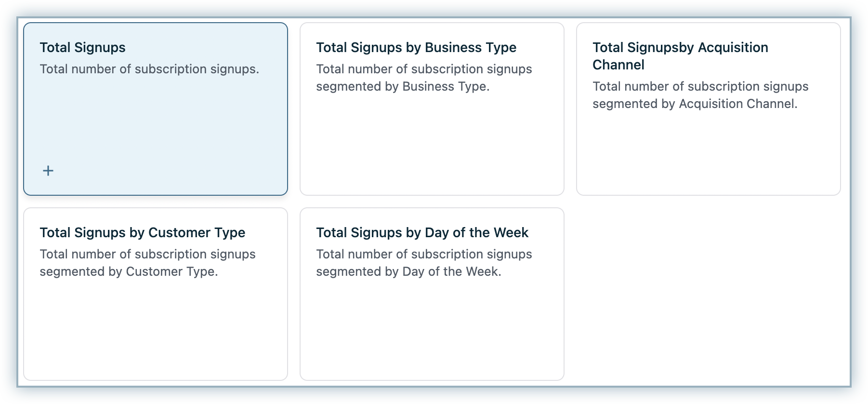Viewport: 868px width, 404px height.
Task: Select the highlighted Total Signups card
Action: [155, 121]
